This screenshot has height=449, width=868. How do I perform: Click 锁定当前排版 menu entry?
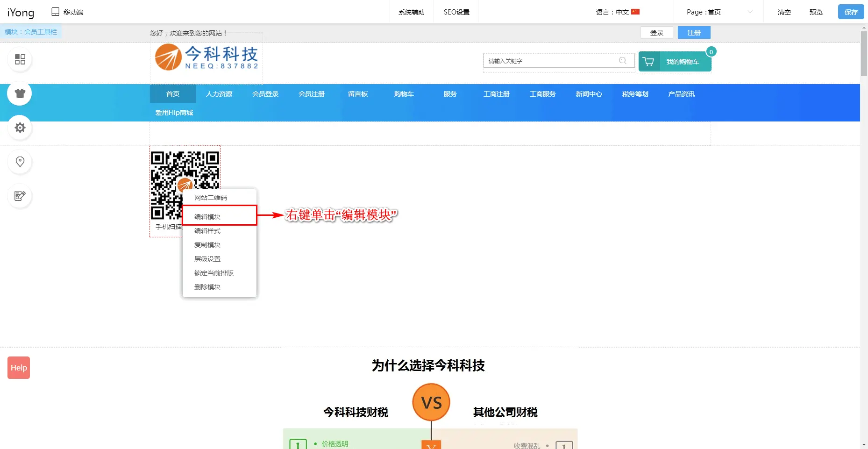click(214, 273)
